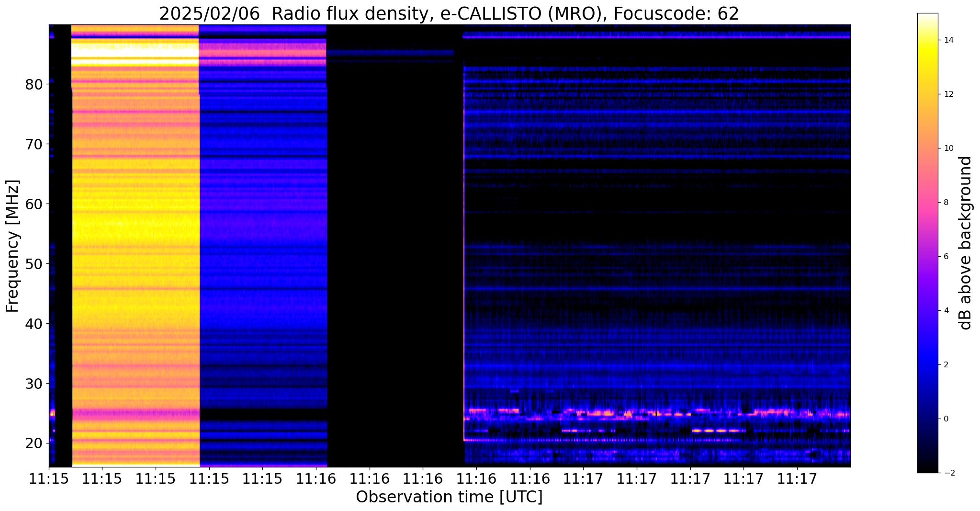The image size is (980, 511).
Task: Click the "dB above background" colorbar label
Action: [966, 243]
